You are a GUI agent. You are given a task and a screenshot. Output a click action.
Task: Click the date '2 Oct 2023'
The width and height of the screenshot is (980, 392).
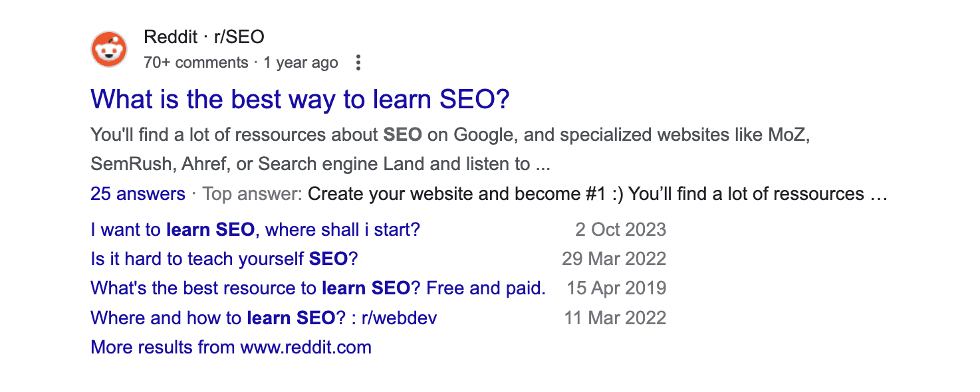coord(620,229)
